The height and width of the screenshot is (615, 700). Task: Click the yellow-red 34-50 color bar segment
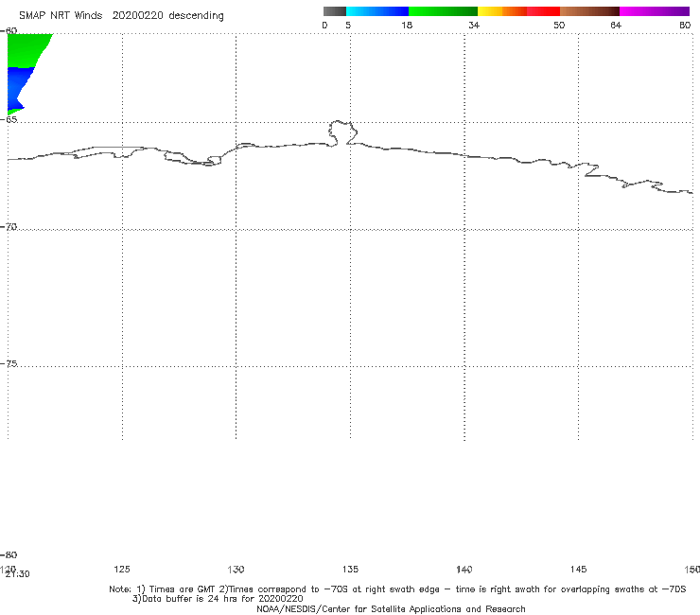(518, 11)
